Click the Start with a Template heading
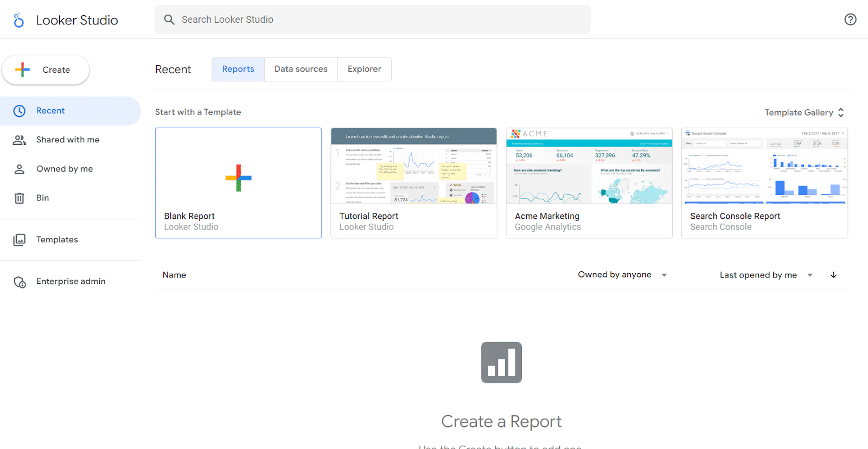868x449 pixels. (198, 112)
